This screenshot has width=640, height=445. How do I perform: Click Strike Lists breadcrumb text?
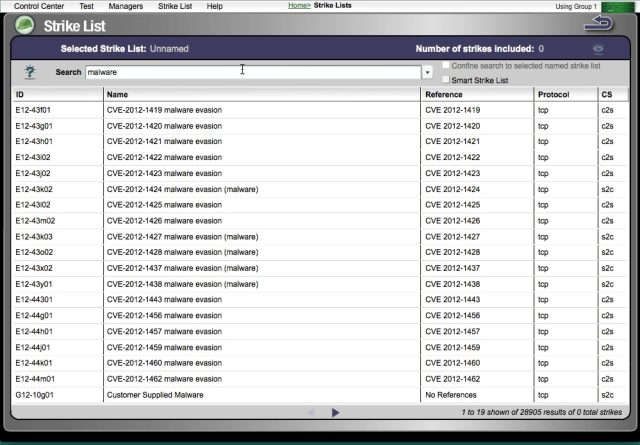[x=333, y=5]
